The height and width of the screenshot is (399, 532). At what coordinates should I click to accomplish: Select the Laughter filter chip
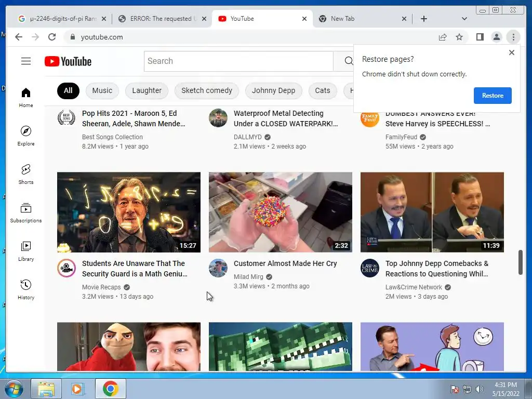pyautogui.click(x=147, y=90)
